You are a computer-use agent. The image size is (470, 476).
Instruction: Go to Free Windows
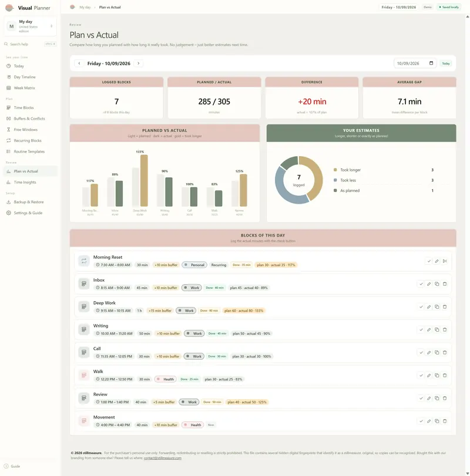(x=30, y=129)
